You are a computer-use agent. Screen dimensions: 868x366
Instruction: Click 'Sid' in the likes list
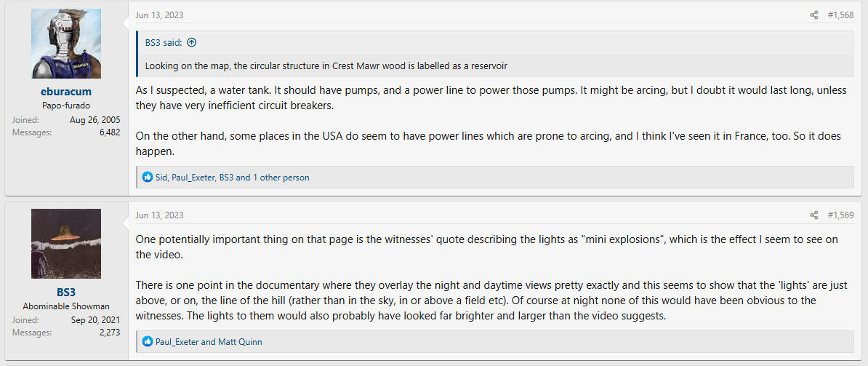coord(161,177)
